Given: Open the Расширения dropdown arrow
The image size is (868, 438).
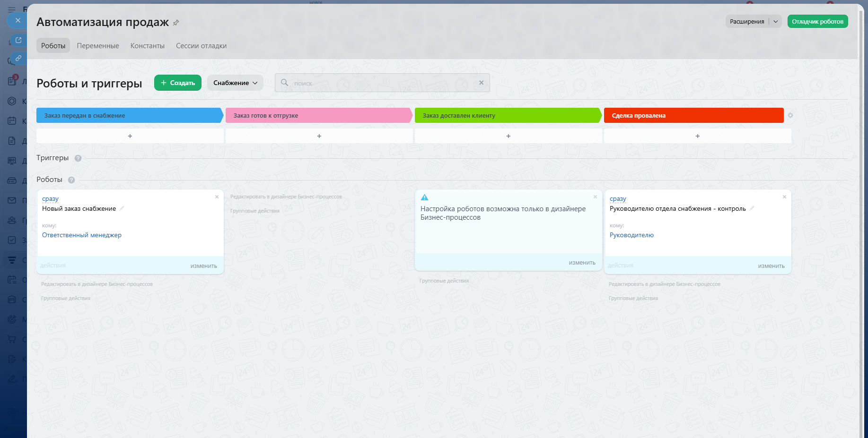Looking at the screenshot, I should [776, 21].
